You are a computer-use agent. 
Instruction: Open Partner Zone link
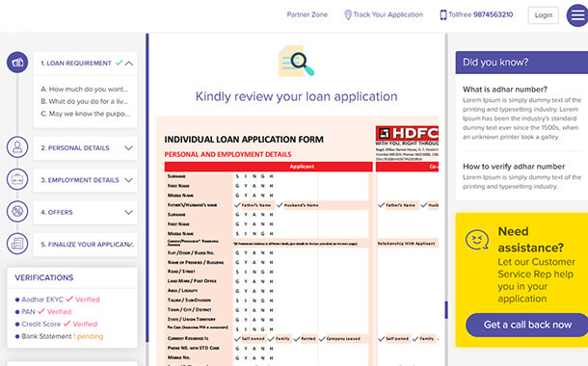(307, 14)
